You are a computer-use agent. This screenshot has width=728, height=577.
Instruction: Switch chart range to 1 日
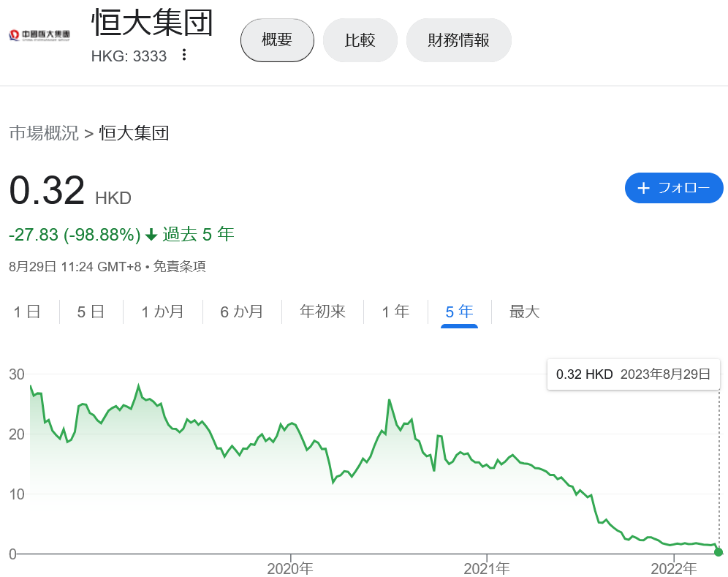(27, 312)
